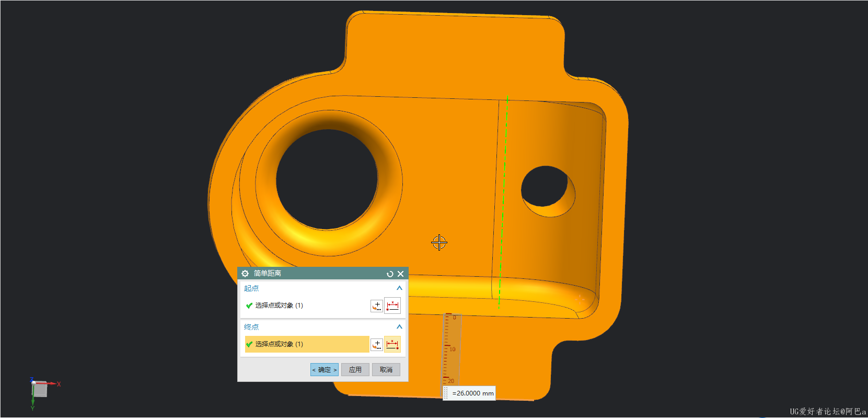Screen dimensions: 868x418
Task: Select the 选择点或对象 field under 起点
Action: [307, 306]
